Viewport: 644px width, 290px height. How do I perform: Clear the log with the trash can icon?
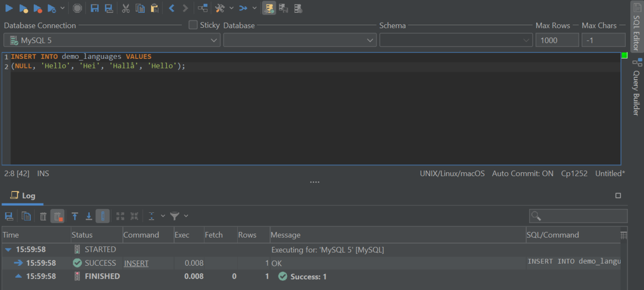pos(43,216)
